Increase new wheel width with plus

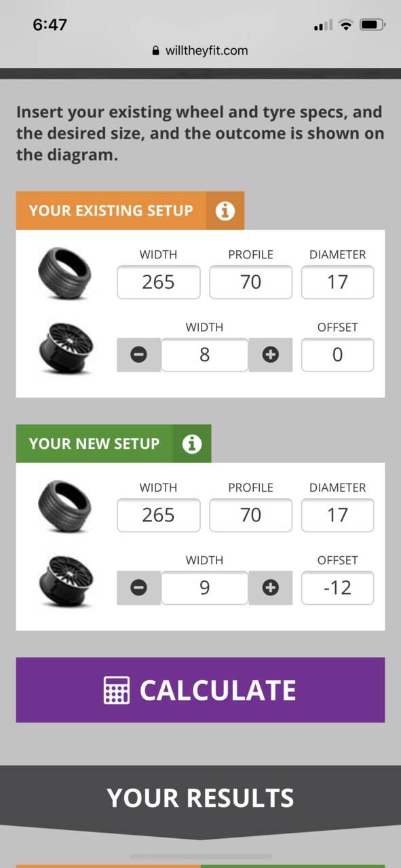click(x=270, y=588)
